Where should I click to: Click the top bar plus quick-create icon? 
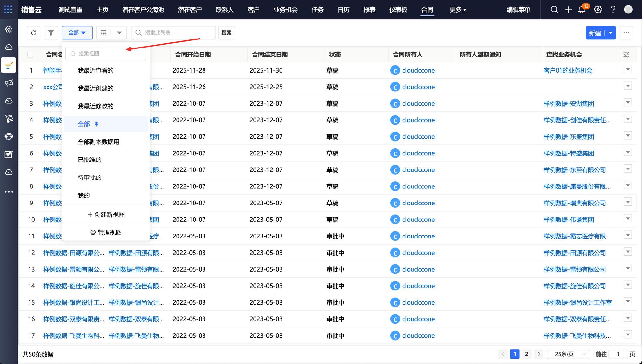pyautogui.click(x=568, y=10)
